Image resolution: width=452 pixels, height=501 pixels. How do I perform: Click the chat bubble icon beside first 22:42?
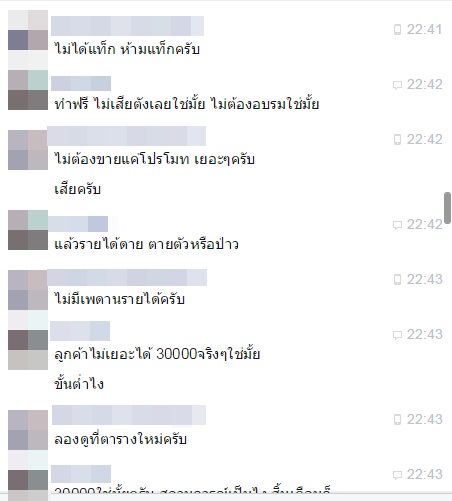pos(397,85)
